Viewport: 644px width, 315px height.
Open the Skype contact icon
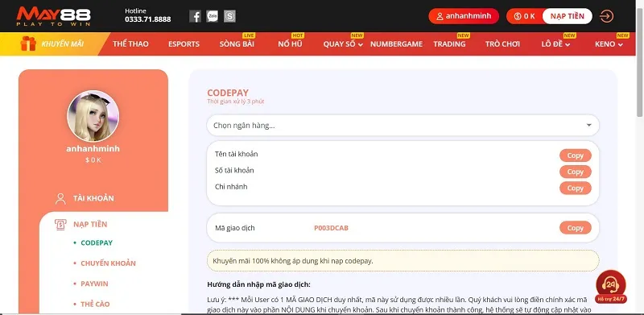click(x=229, y=16)
